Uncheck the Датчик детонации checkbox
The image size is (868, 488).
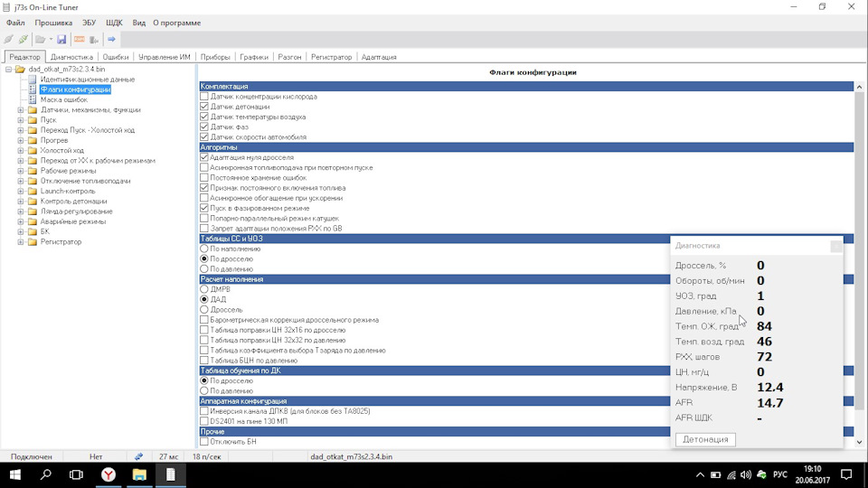point(204,107)
